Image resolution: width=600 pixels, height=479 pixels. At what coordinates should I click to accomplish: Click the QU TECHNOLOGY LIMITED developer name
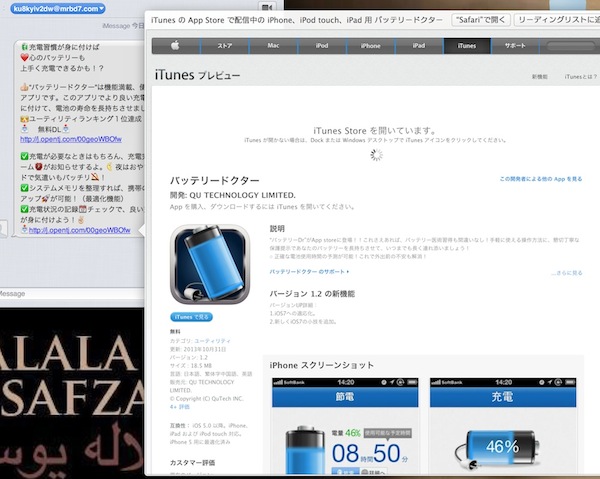[243, 195]
